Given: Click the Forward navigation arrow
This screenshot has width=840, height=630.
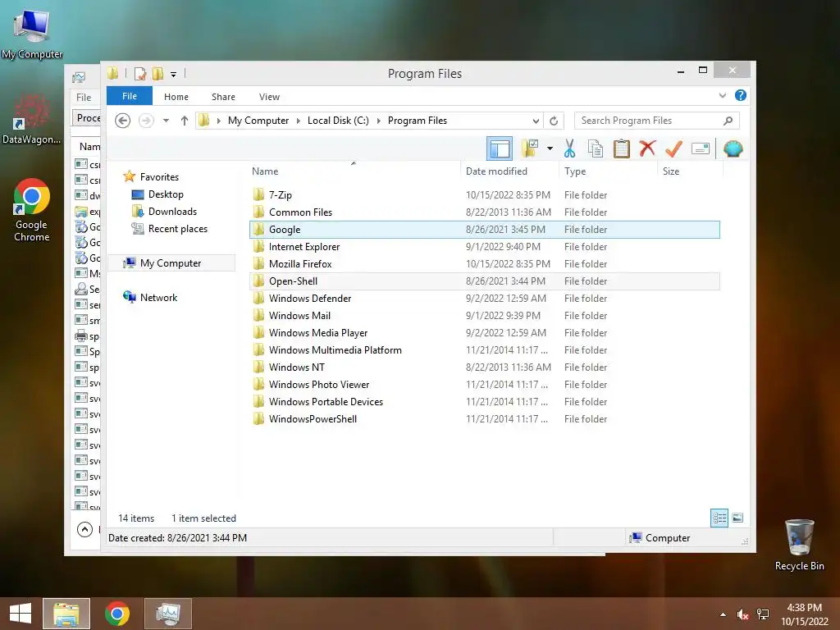Looking at the screenshot, I should (x=146, y=121).
